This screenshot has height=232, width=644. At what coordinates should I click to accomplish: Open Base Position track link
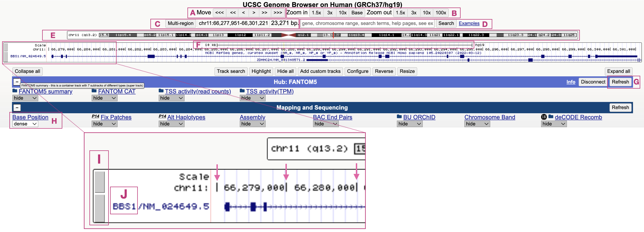click(x=30, y=117)
